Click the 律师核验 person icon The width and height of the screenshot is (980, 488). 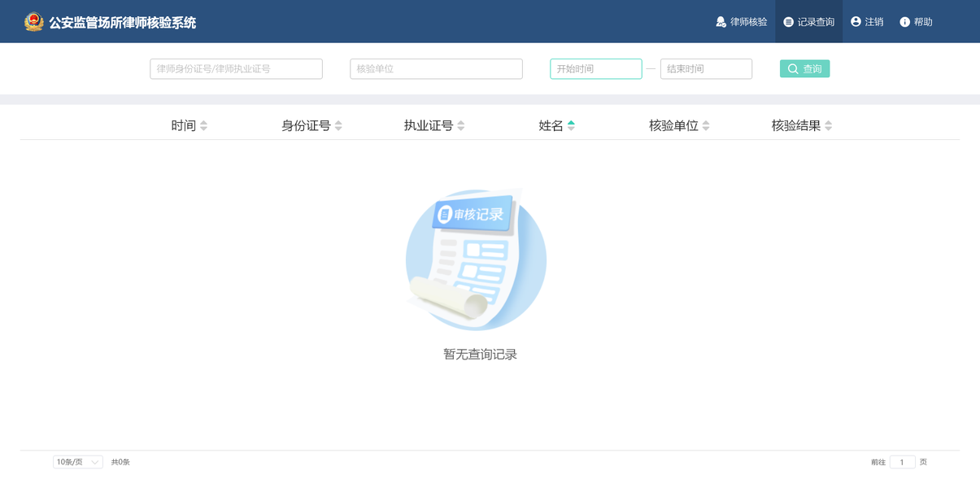pyautogui.click(x=721, y=22)
